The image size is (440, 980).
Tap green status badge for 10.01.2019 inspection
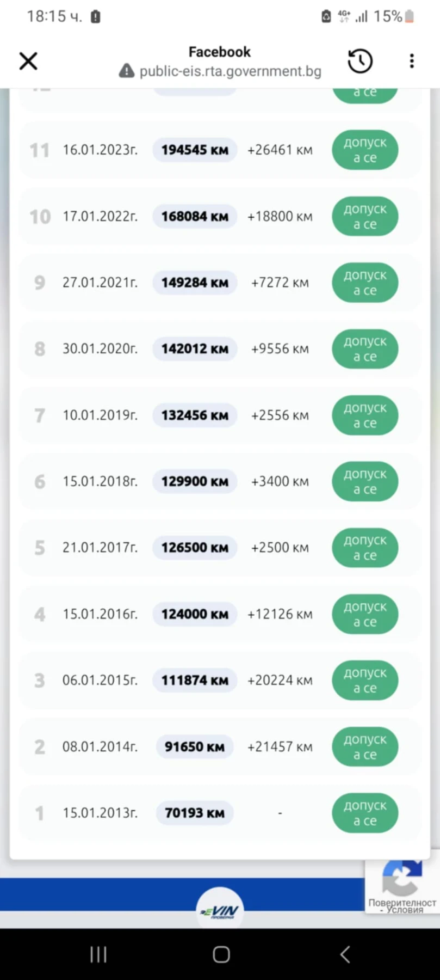point(365,415)
